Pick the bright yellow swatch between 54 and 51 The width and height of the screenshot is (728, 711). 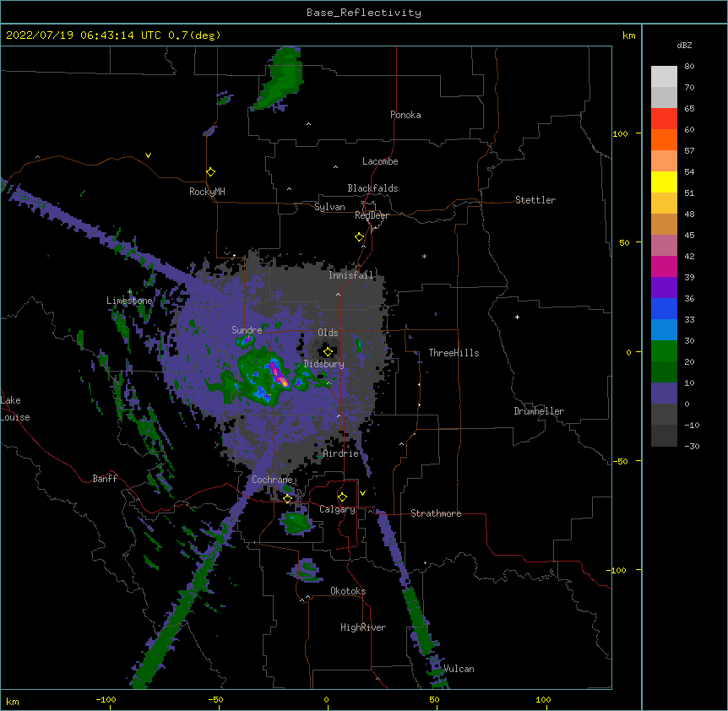[664, 182]
